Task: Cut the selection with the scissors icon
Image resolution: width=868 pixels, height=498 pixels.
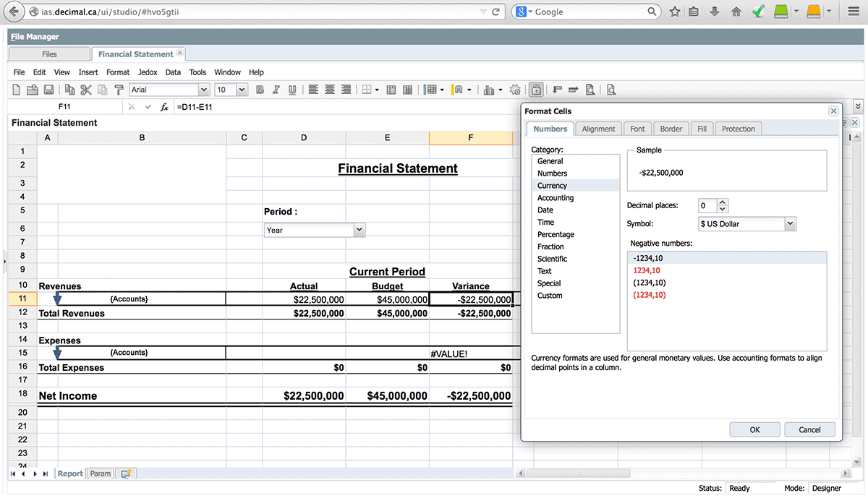Action: click(86, 90)
